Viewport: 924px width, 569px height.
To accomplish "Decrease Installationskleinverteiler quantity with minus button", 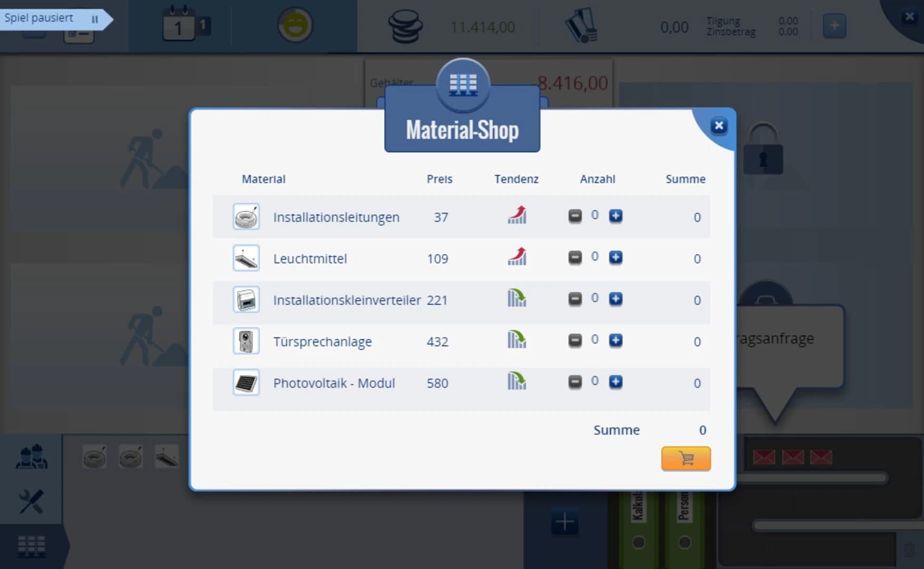I will [575, 299].
